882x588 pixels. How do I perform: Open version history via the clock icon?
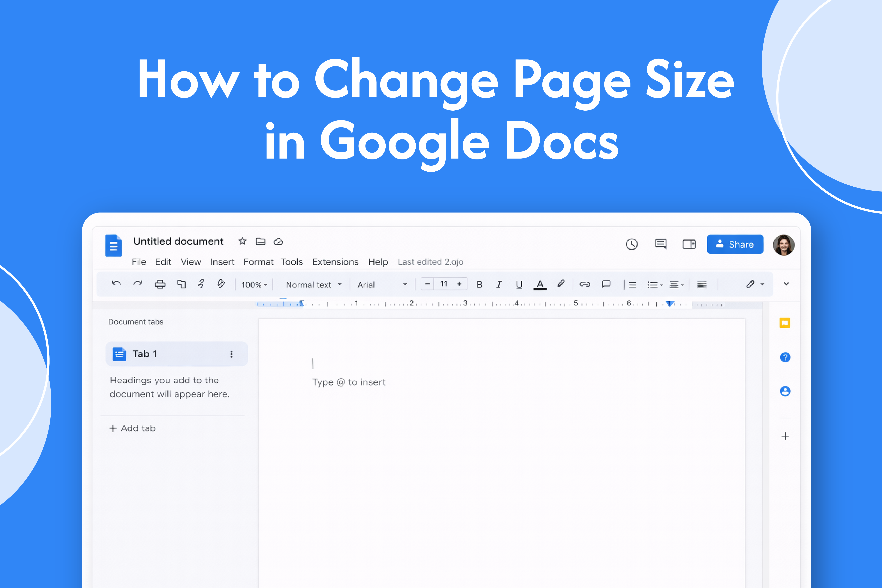point(632,244)
